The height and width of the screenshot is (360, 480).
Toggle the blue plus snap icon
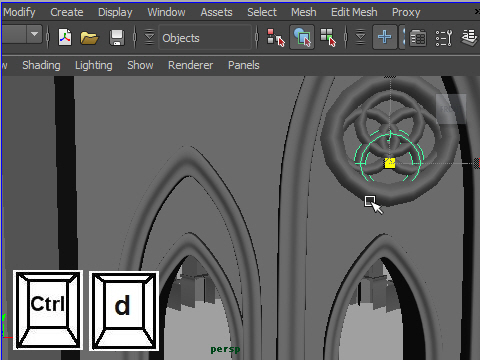385,37
